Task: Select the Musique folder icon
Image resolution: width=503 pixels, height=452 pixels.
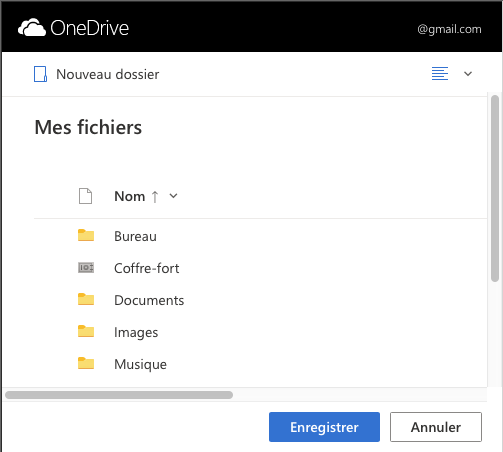Action: click(86, 363)
